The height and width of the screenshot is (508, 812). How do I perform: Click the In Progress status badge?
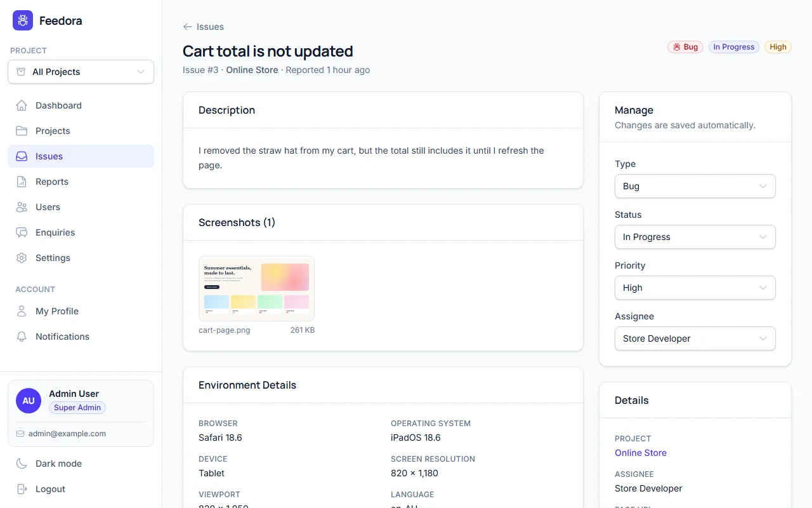(x=734, y=47)
